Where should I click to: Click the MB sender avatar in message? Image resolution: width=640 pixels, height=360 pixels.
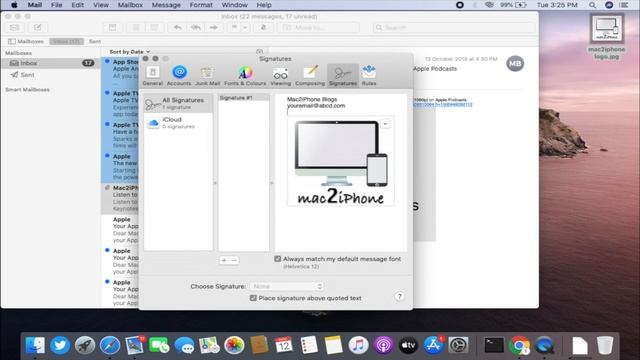tap(515, 64)
